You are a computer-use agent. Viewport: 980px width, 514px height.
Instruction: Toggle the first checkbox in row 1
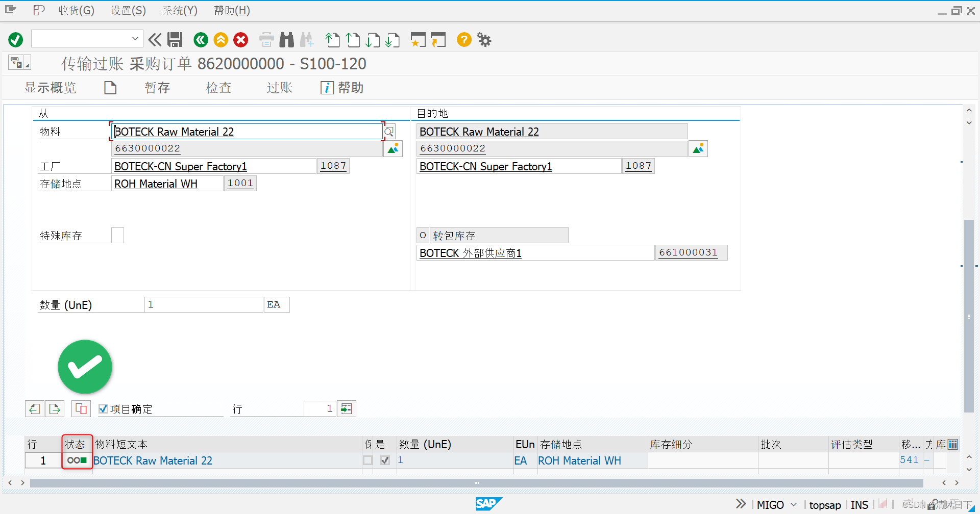(367, 460)
